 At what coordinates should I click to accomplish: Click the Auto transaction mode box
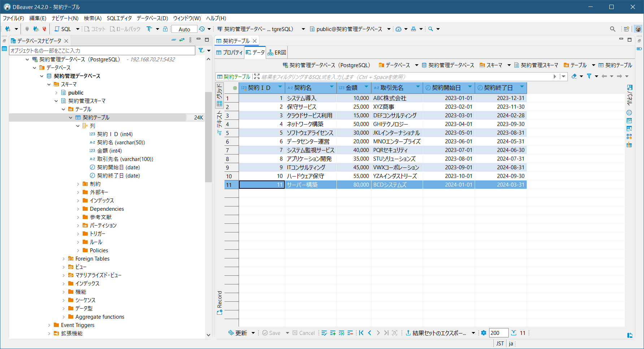[x=184, y=29]
